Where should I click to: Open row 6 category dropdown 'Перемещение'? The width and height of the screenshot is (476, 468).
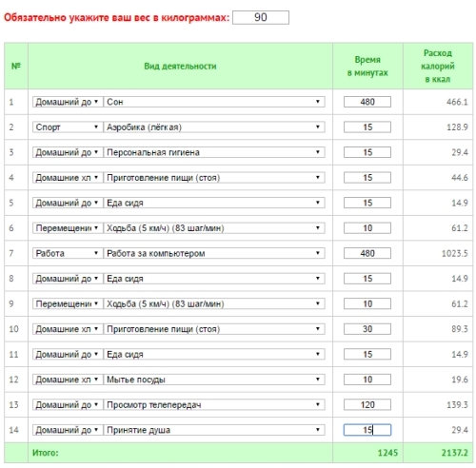(x=68, y=228)
